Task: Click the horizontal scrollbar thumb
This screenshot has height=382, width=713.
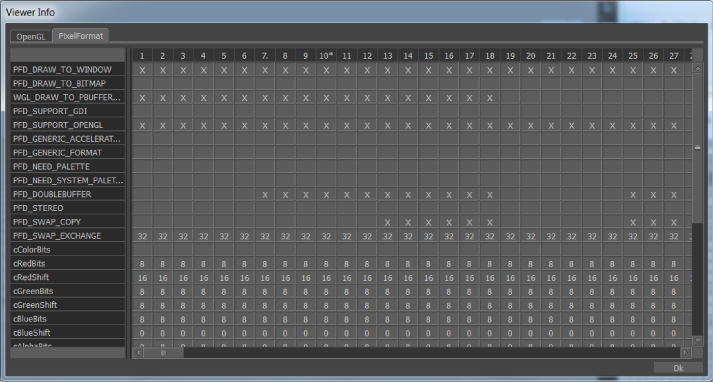Action: [164, 352]
